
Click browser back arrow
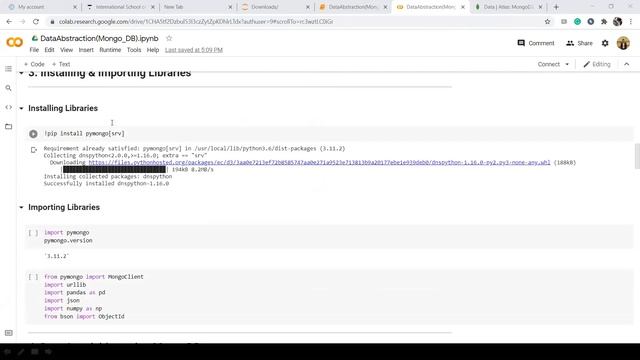[x=9, y=22]
